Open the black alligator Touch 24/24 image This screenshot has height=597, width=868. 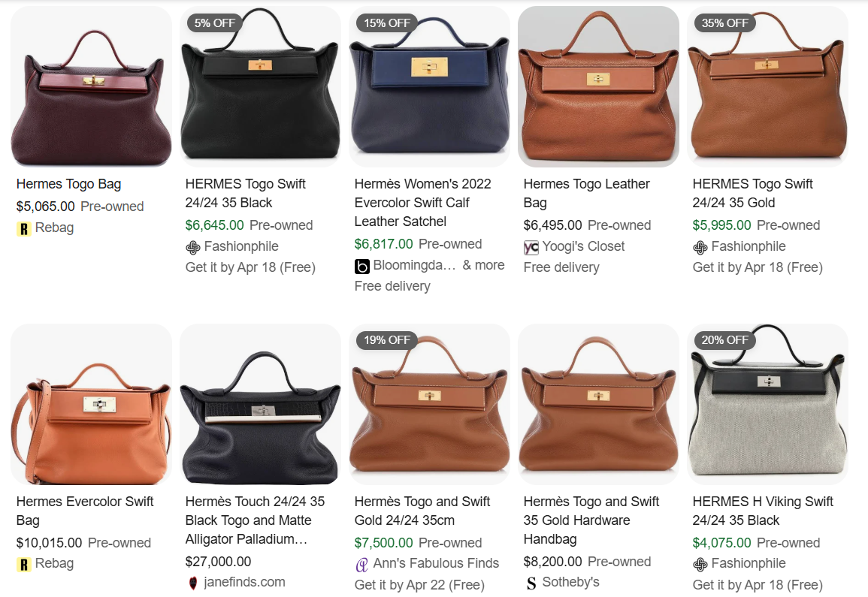point(260,405)
